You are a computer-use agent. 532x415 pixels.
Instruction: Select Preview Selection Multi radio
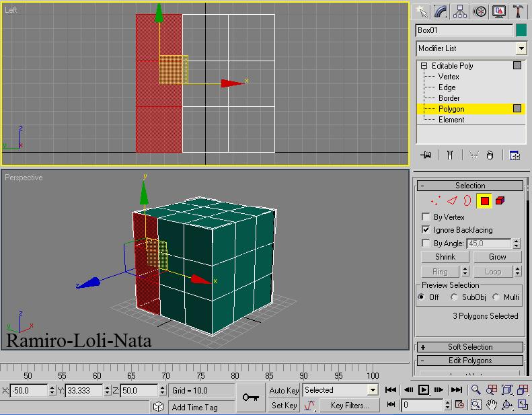pos(496,297)
